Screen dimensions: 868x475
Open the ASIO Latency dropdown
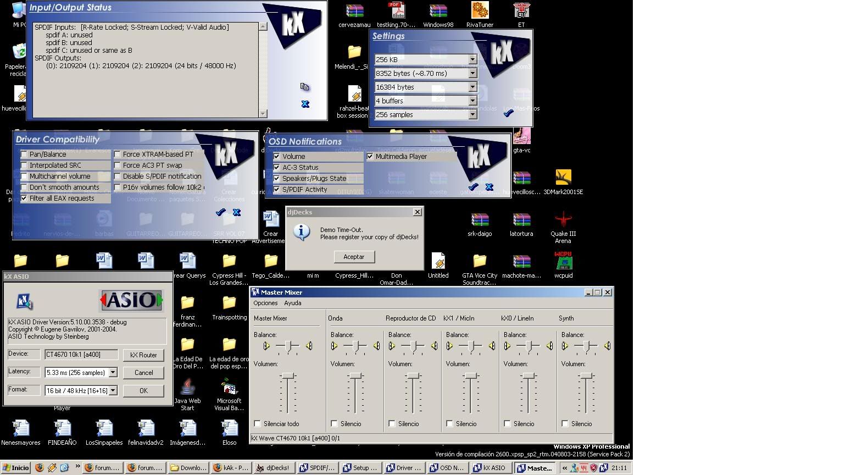[113, 373]
